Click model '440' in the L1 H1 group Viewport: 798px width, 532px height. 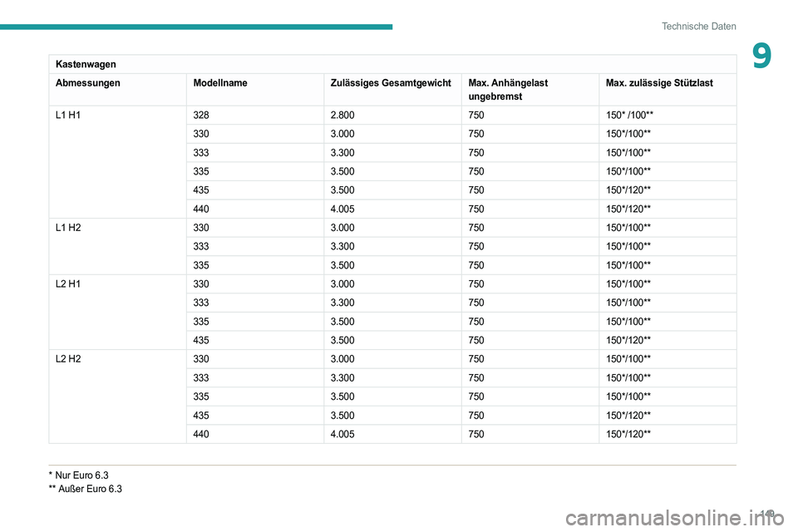(201, 209)
